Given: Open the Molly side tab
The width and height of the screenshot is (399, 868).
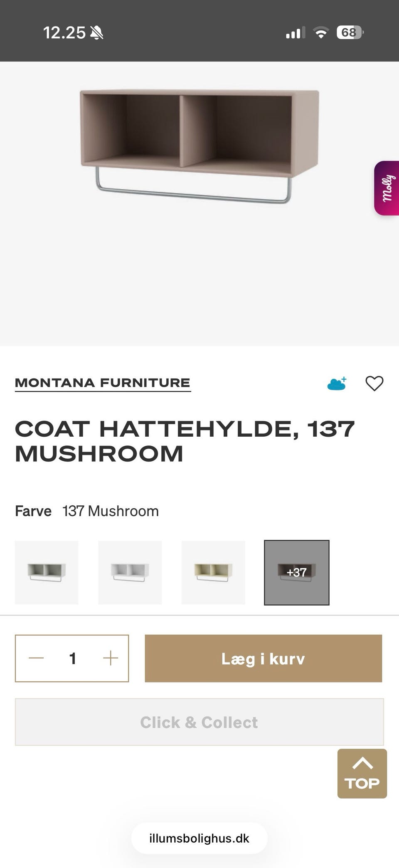Looking at the screenshot, I should 387,188.
